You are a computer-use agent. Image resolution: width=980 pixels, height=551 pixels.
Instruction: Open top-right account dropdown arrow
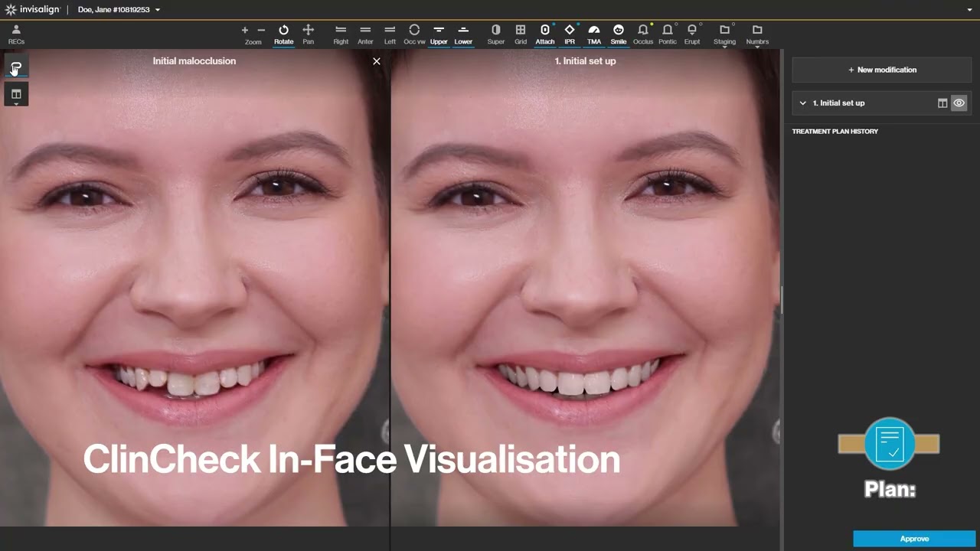pos(970,10)
